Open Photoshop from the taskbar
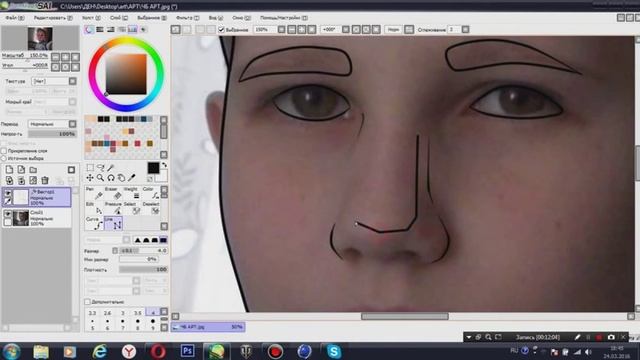The image size is (640, 360). 187,351
